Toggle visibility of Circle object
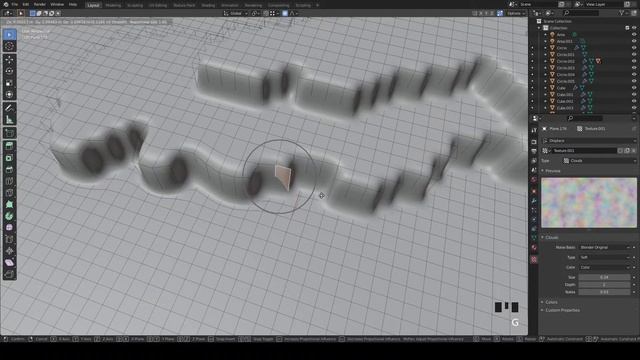The width and height of the screenshot is (640, 360). coord(634,48)
